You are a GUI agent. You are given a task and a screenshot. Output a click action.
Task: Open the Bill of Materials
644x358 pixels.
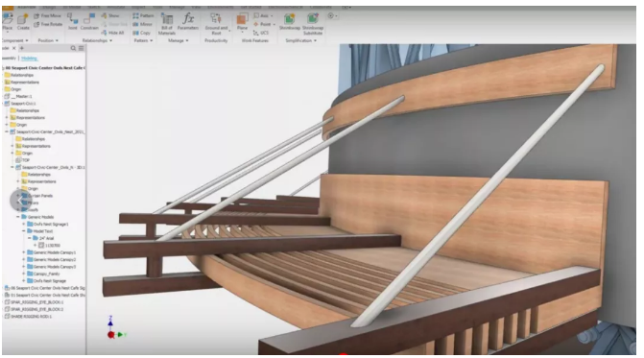click(x=167, y=24)
